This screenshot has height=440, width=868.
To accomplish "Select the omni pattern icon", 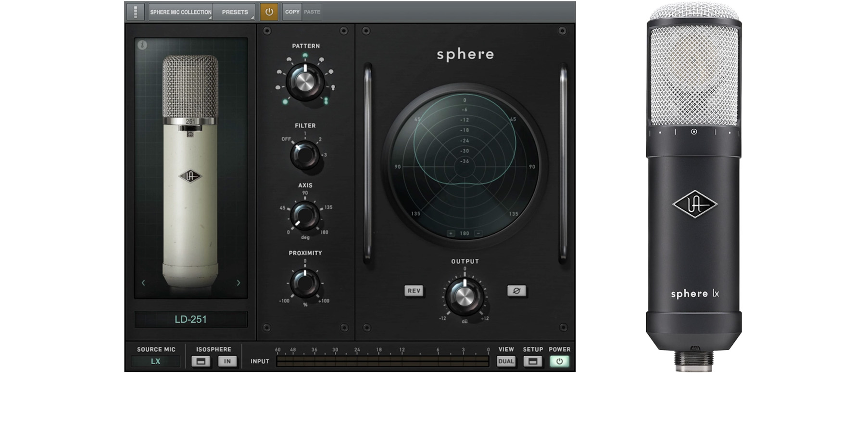I will pyautogui.click(x=285, y=102).
